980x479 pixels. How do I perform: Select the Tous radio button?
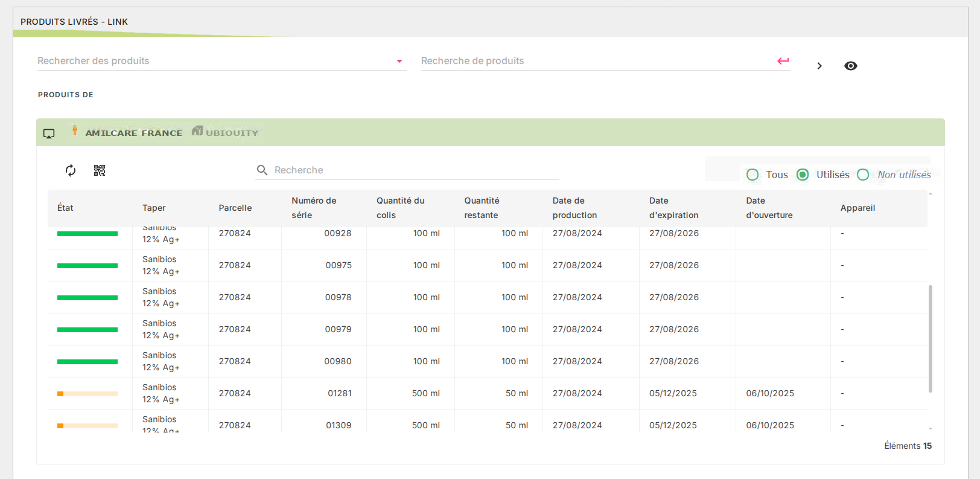pyautogui.click(x=752, y=175)
